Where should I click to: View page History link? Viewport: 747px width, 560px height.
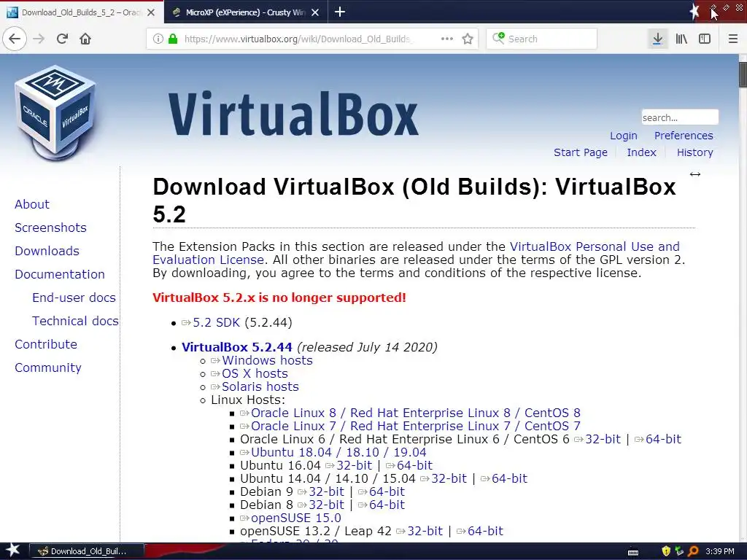coord(694,152)
